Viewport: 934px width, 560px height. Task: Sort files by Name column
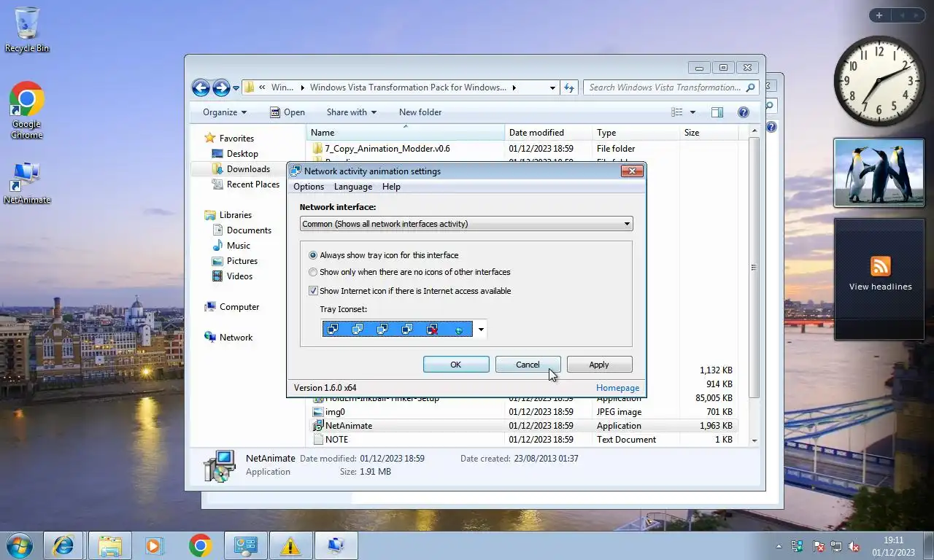click(x=406, y=133)
